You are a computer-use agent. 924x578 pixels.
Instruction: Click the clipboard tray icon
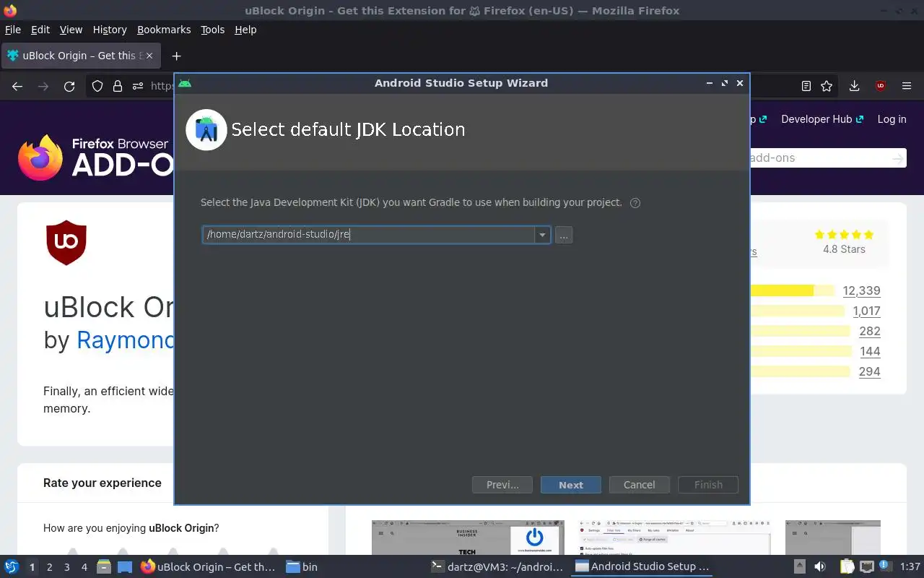[x=847, y=567]
